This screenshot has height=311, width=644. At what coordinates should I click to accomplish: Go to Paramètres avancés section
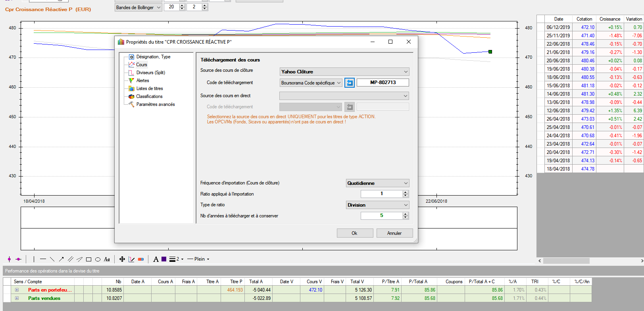tap(155, 104)
